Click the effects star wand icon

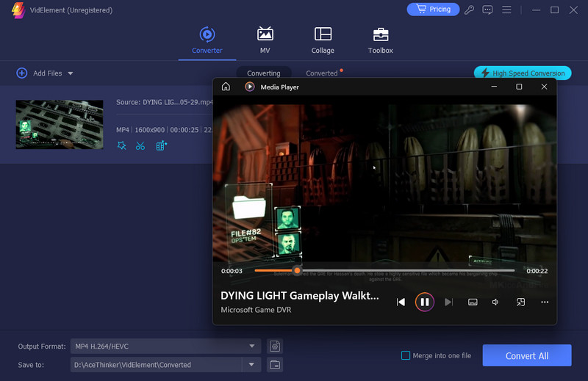click(121, 146)
